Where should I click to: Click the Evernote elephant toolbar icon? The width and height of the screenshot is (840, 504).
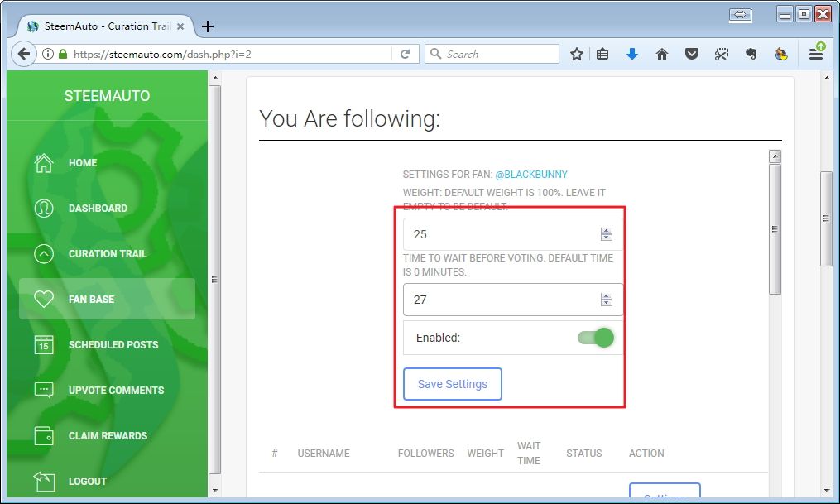pos(751,54)
